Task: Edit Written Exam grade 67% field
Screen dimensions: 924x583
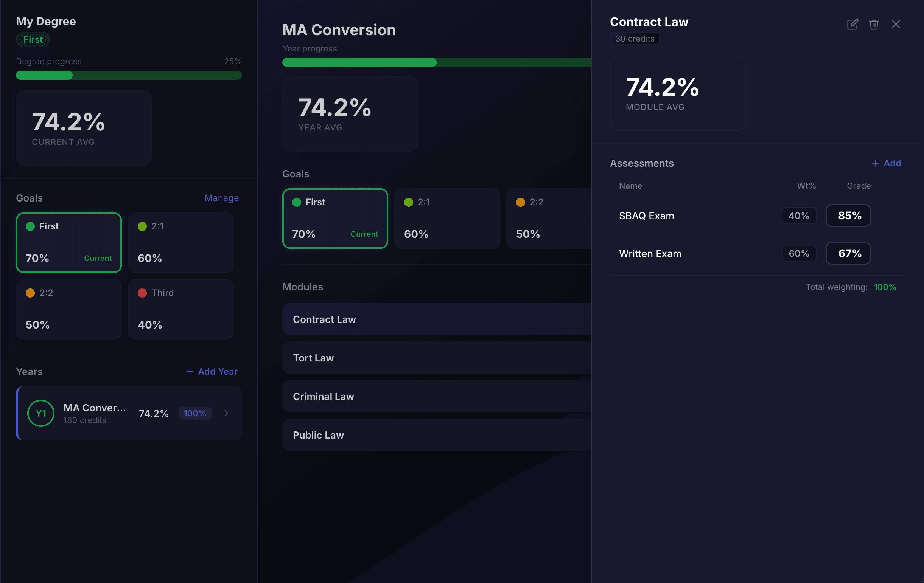Action: pos(848,253)
